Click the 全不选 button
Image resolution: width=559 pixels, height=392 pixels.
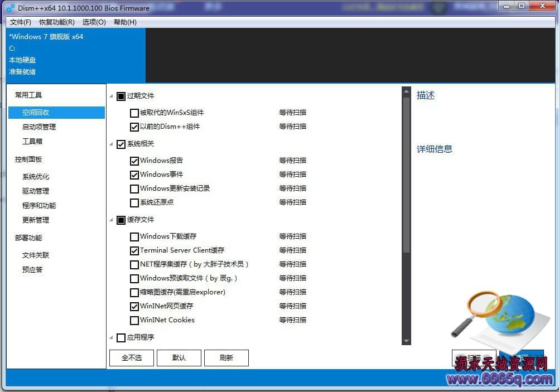[x=132, y=358]
